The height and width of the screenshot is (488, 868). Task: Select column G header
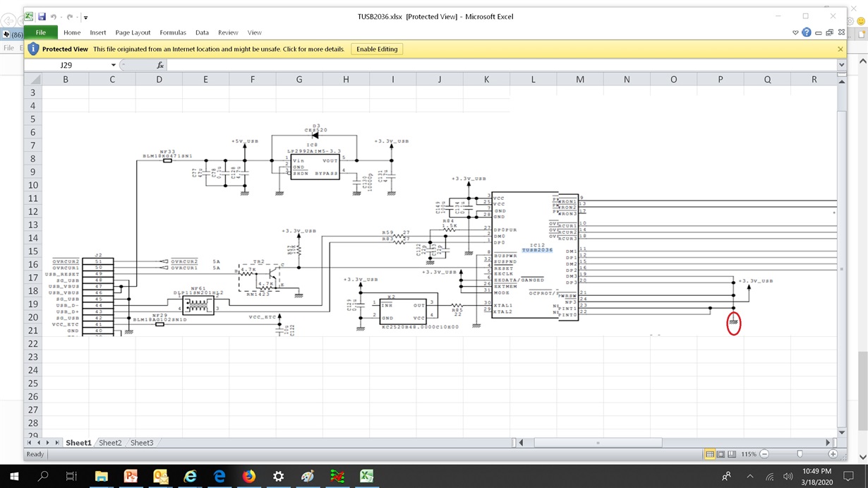tap(299, 79)
